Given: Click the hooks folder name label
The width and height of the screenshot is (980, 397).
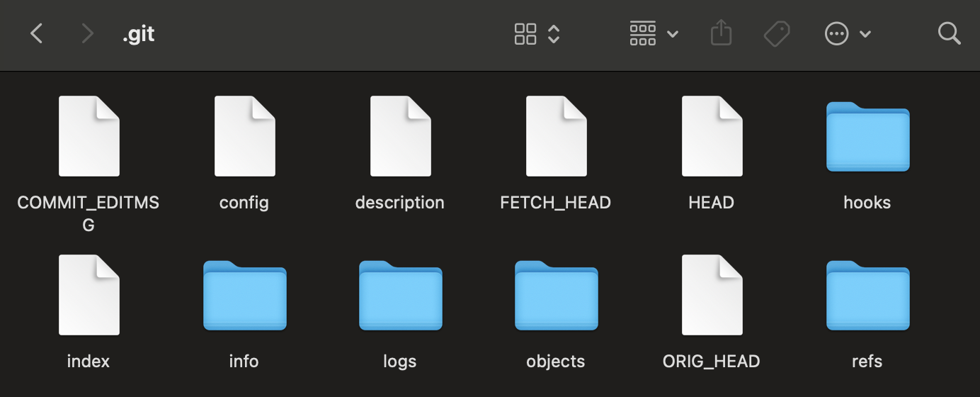Looking at the screenshot, I should (867, 203).
